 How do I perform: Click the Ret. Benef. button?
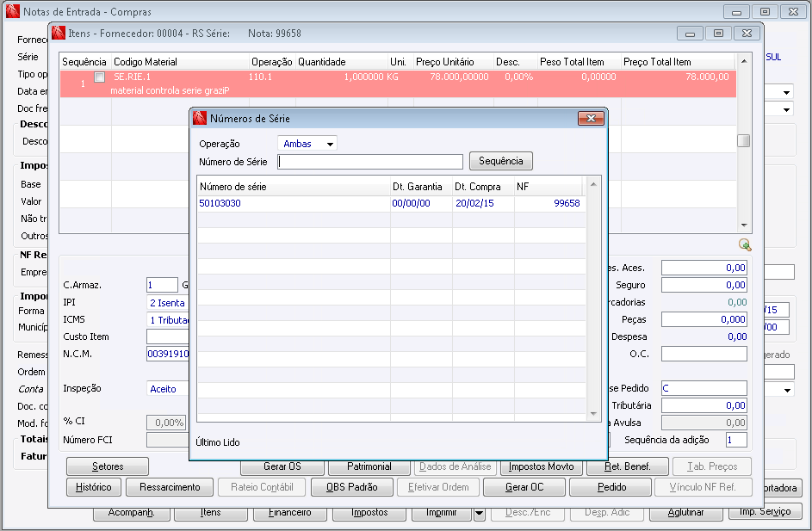627,466
